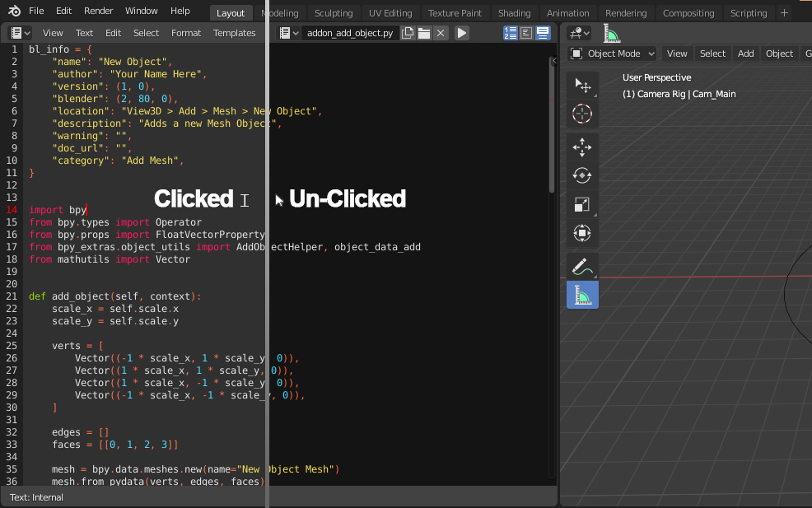This screenshot has width=812, height=508.
Task: Add a new workspace with the plus icon
Action: (x=784, y=13)
